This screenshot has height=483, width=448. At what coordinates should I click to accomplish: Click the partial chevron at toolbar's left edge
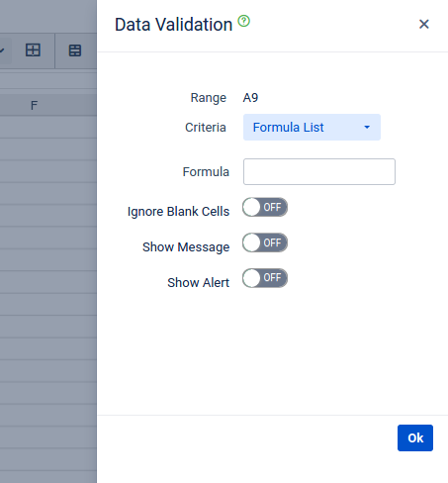[x=2, y=50]
